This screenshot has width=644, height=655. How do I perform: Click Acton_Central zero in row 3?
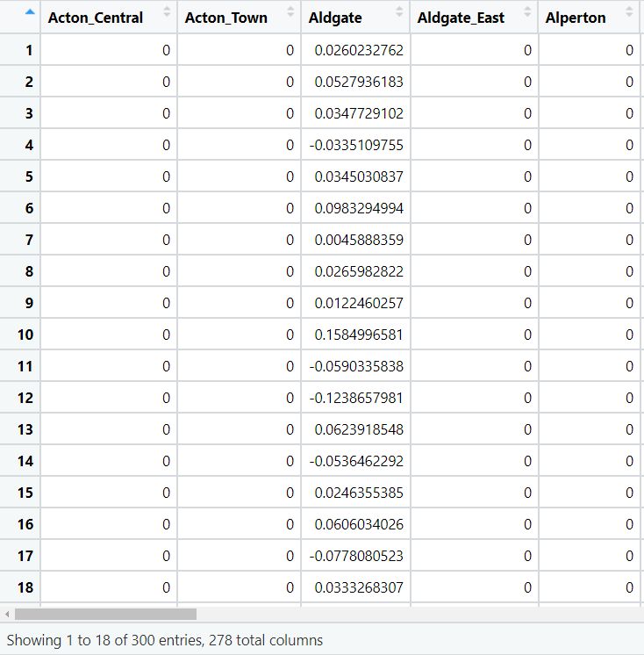(166, 113)
